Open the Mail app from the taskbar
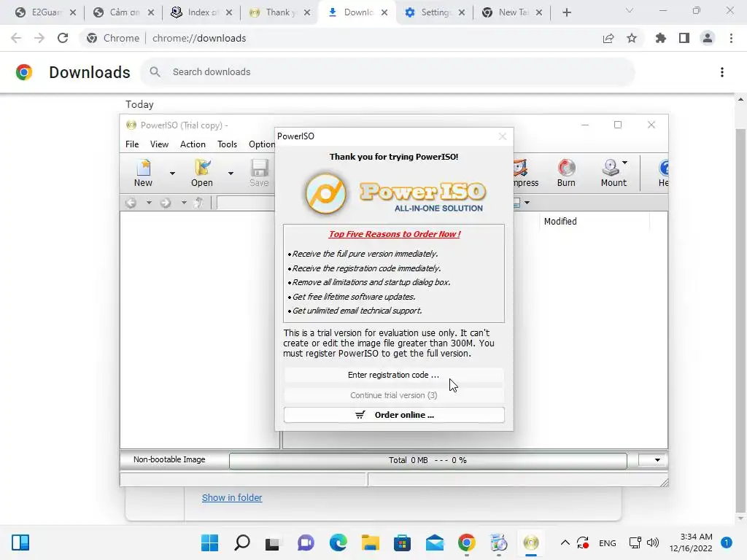Image resolution: width=747 pixels, height=560 pixels. tap(435, 542)
